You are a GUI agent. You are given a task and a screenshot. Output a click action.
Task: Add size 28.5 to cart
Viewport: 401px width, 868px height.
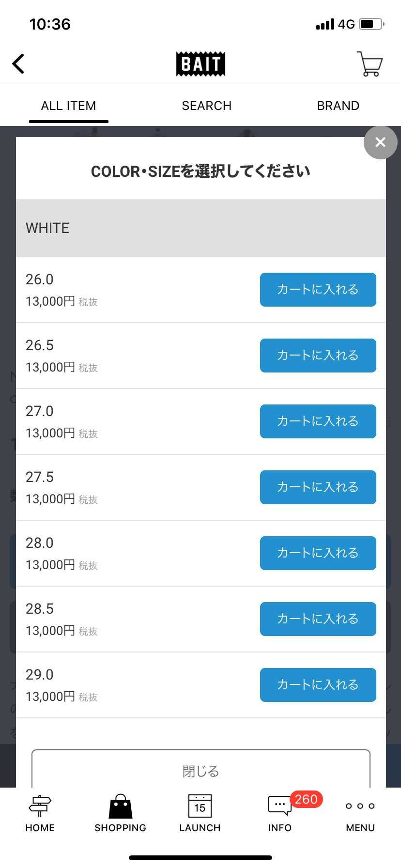pyautogui.click(x=318, y=619)
